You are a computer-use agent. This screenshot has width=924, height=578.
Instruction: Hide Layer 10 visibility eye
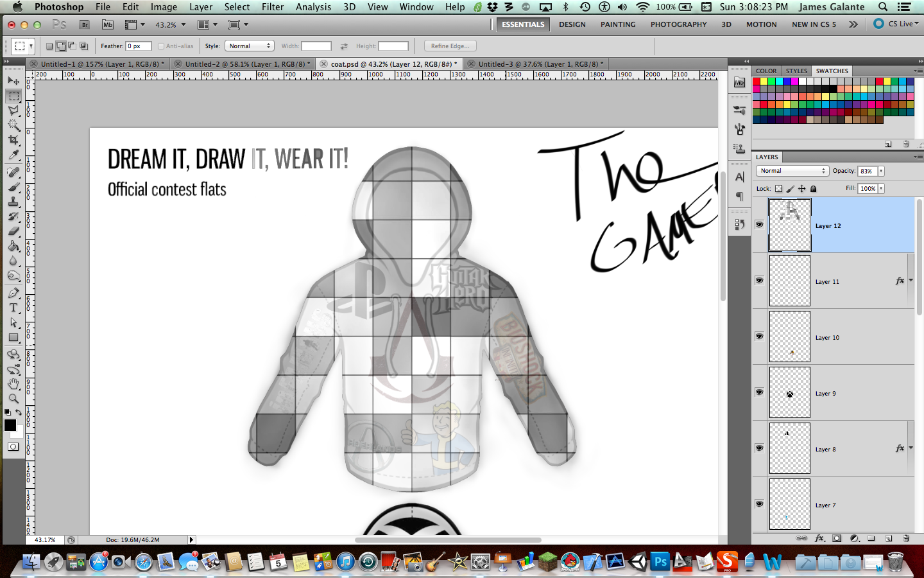tap(759, 337)
